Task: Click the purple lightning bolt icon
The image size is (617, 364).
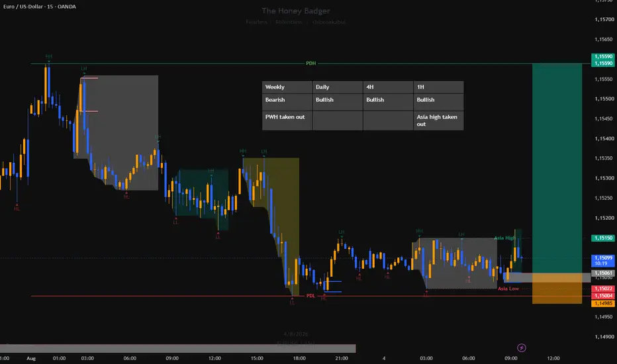Action: point(522,348)
